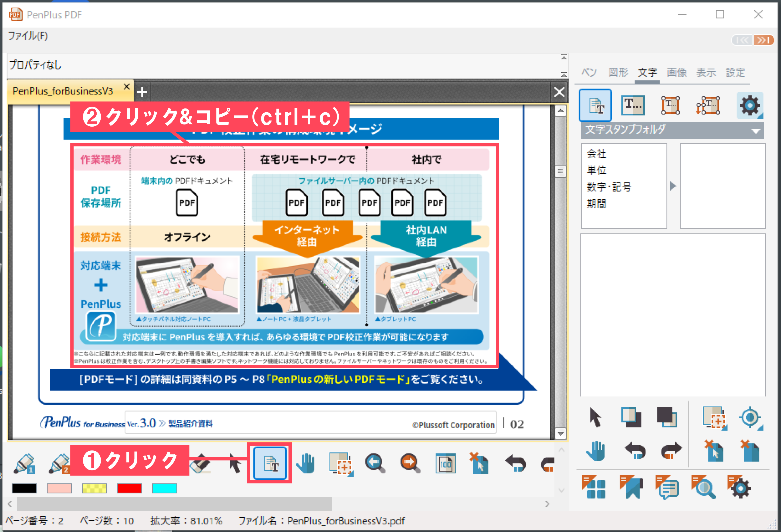This screenshot has width=781, height=532.
Task: Add a new document tab with plus
Action: point(142,92)
